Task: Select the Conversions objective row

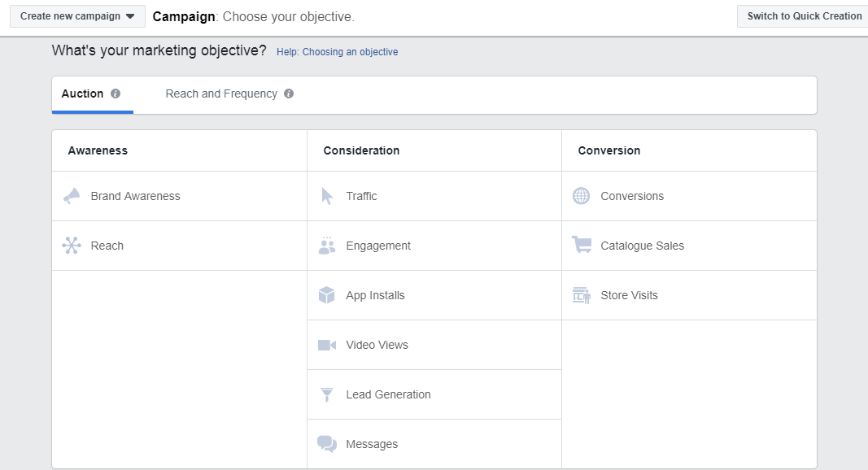Action: (x=632, y=196)
